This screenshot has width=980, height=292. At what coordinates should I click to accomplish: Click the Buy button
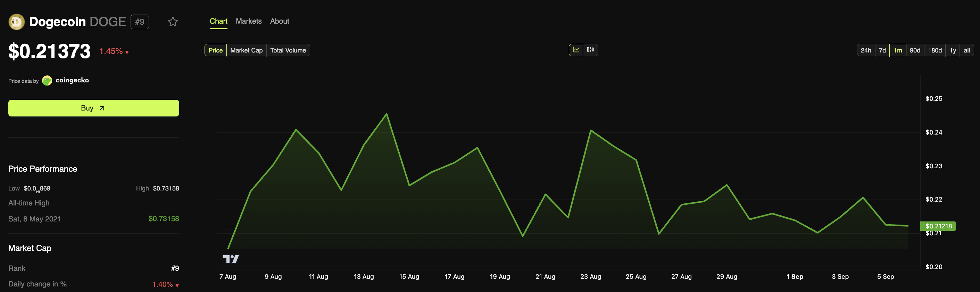pyautogui.click(x=93, y=108)
